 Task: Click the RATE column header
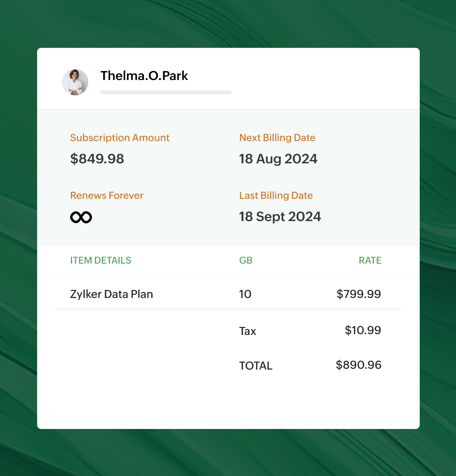370,260
